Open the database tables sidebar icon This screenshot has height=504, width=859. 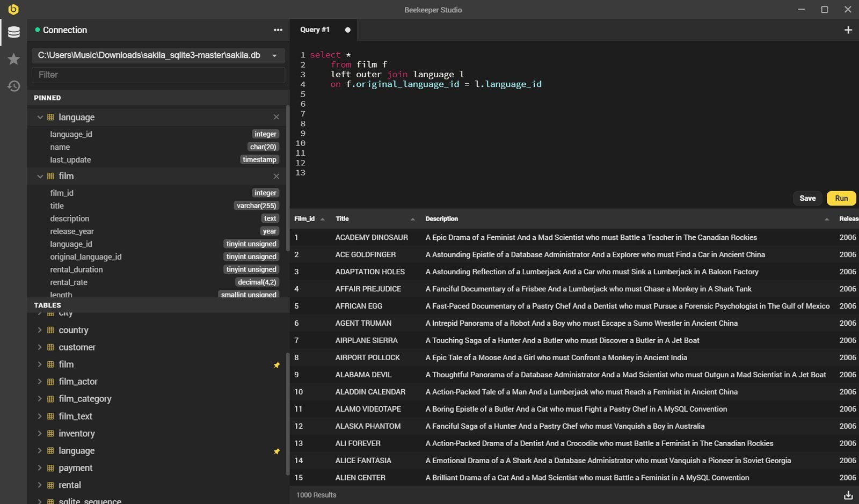click(x=13, y=32)
